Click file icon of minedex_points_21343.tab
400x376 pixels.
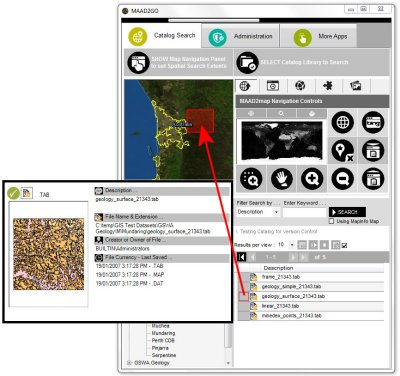tap(254, 316)
